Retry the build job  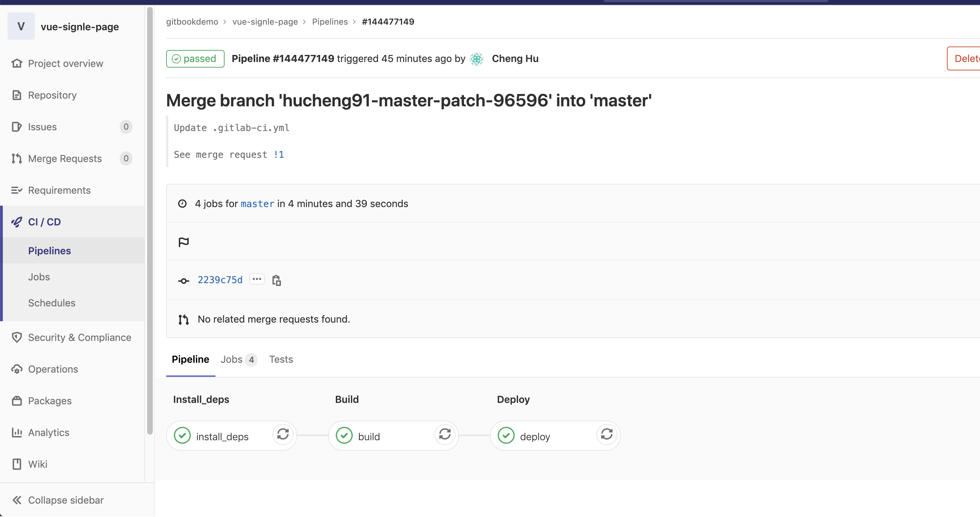click(x=445, y=434)
